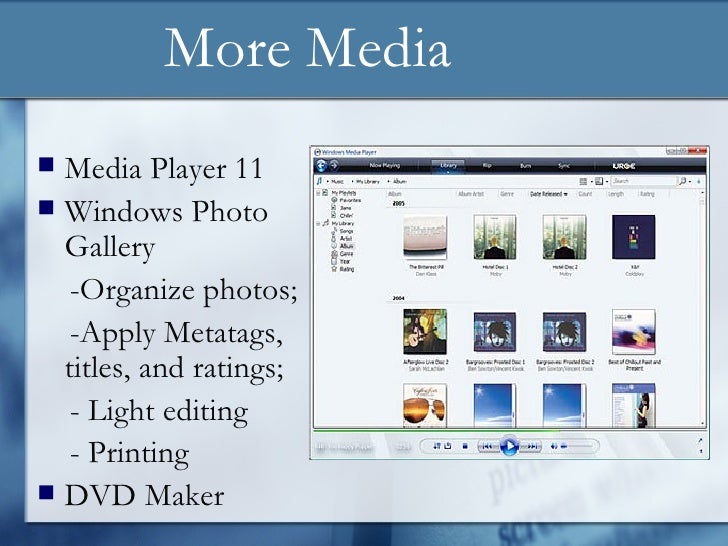Select the X&Y Coldplay album cover
728x546 pixels.
(634, 237)
